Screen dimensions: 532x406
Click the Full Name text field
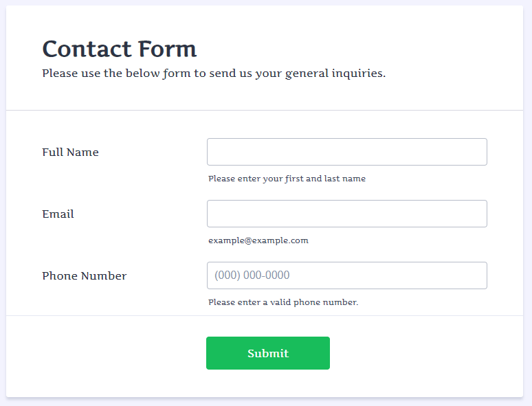[x=346, y=152]
